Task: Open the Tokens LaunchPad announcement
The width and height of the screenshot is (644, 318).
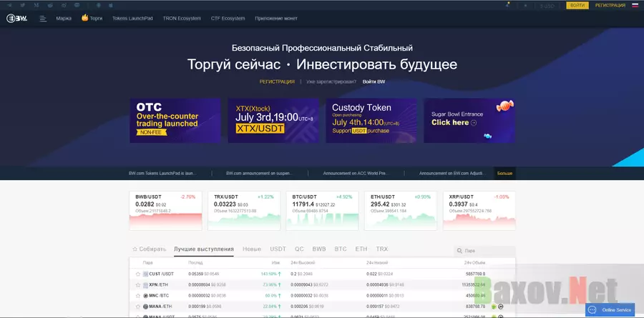Action: click(162, 174)
